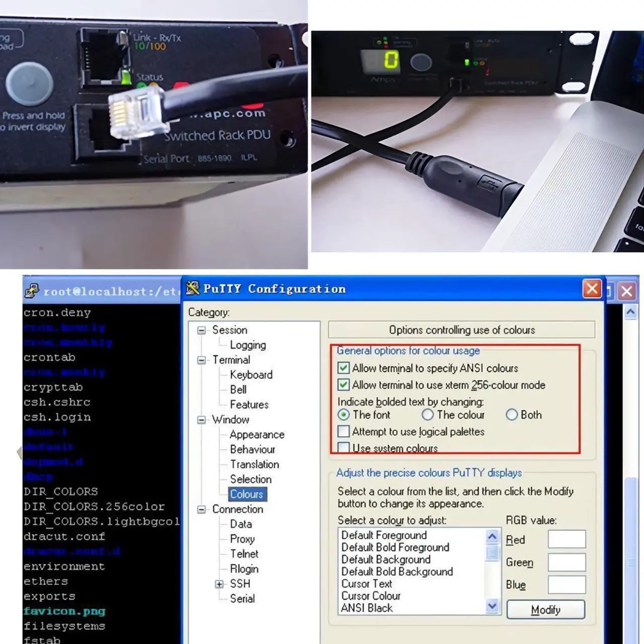Select 'The colour' radio option
Image resolution: width=644 pixels, height=644 pixels.
[x=428, y=415]
